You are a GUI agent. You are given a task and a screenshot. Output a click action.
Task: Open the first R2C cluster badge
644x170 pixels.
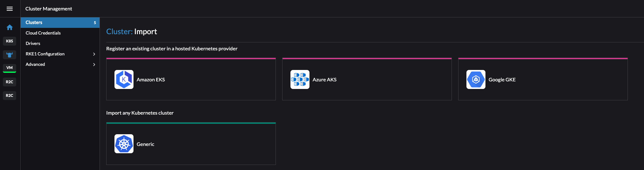(10, 82)
